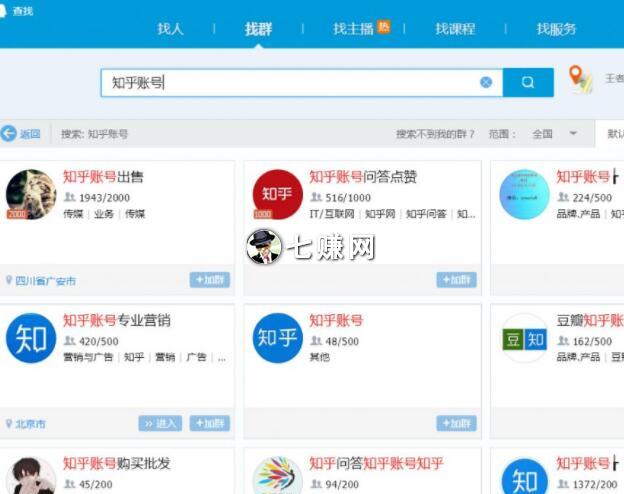The width and height of the screenshot is (624, 494).
Task: Click the 知乎问答 tag on 知乎账号问答点赞
Action: coord(426,214)
